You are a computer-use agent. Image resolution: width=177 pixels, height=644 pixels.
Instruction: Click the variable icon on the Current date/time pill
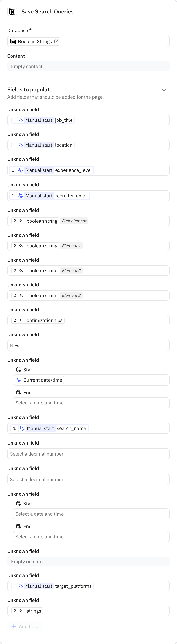(x=19, y=380)
